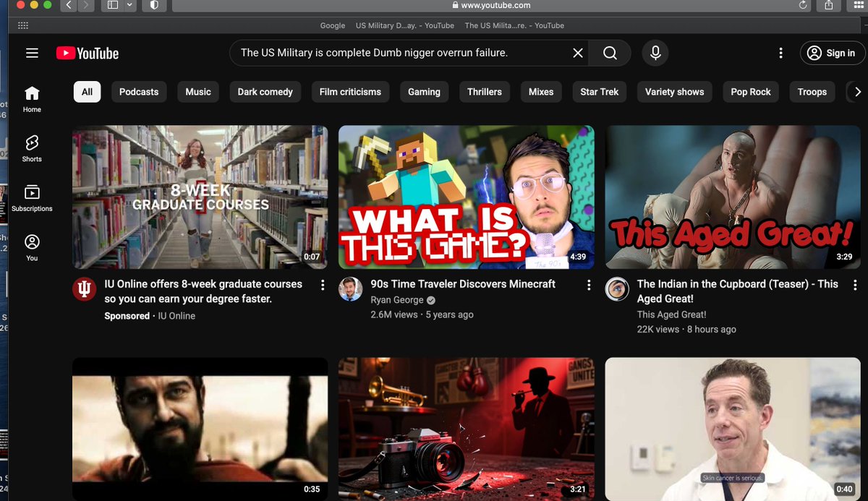Open the 'What Is This Game?' thumbnail
868x501 pixels.
(x=467, y=197)
